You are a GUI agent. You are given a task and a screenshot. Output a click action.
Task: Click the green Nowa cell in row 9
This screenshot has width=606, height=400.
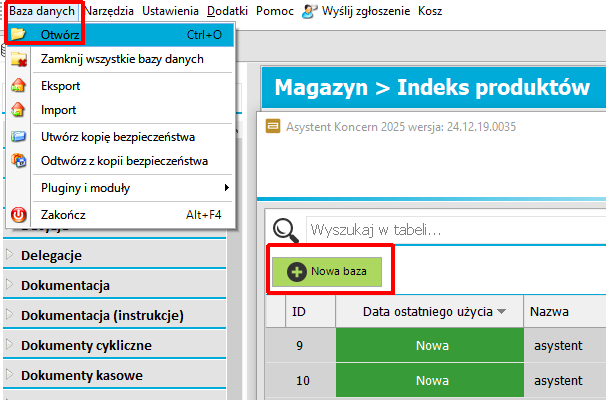[430, 345]
